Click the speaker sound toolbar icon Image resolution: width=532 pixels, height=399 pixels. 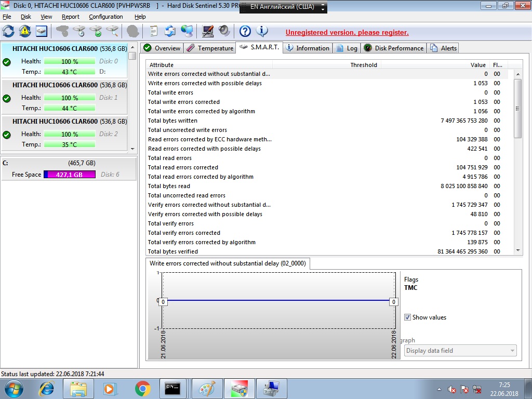coord(224,32)
